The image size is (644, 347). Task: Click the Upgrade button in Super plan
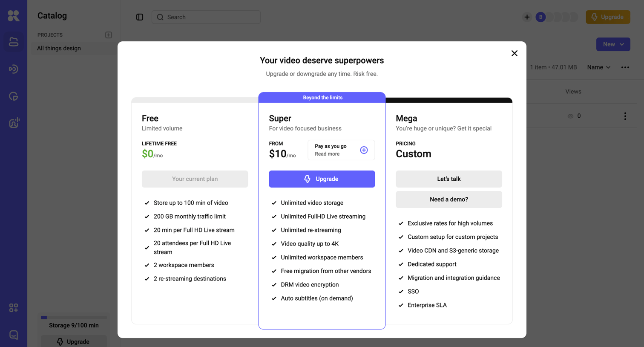[322, 179]
